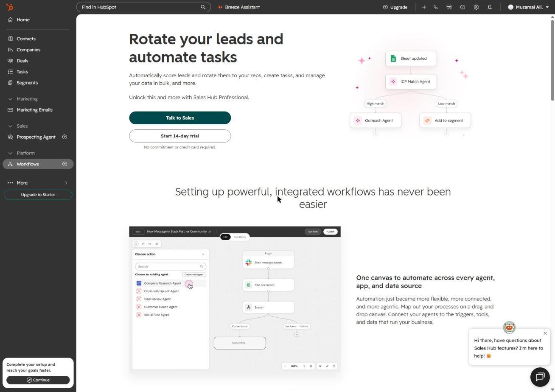Open the Muzamal Ali account dropdown

[528, 7]
